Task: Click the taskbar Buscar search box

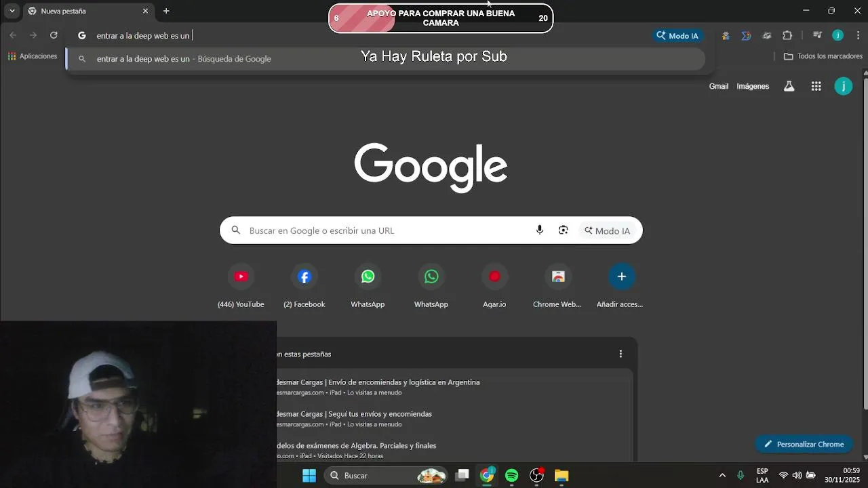Action: [x=386, y=476]
